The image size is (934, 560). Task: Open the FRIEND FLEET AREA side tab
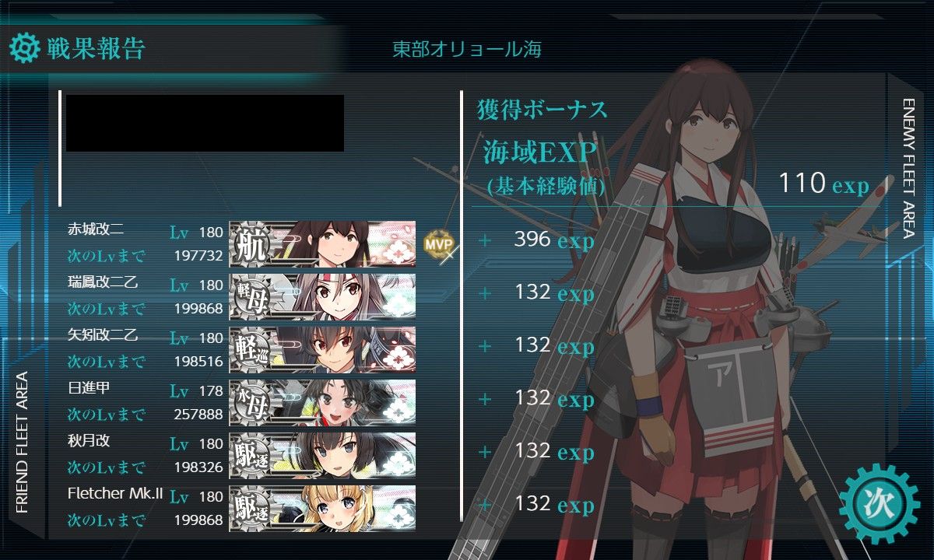click(22, 443)
